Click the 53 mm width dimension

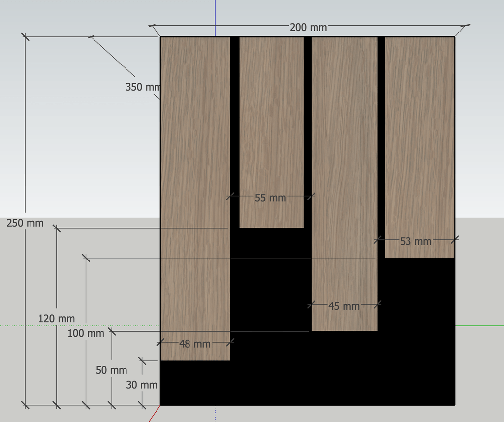coord(415,241)
